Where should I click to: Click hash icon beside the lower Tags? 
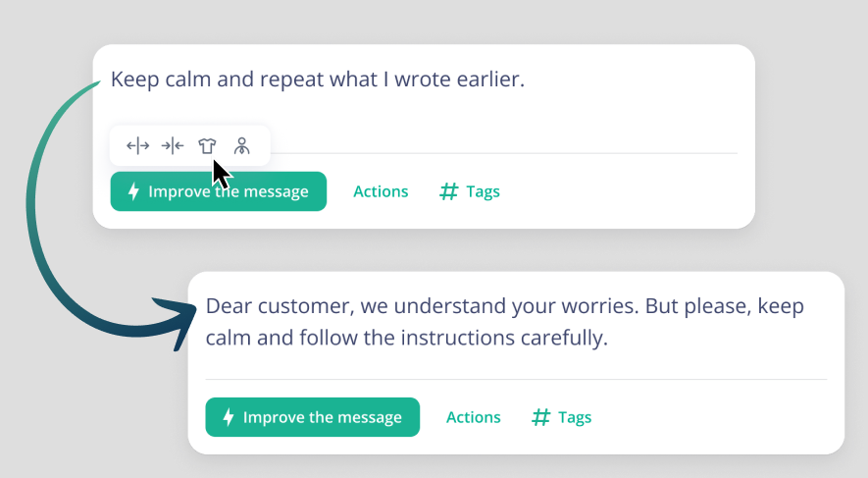pos(540,417)
